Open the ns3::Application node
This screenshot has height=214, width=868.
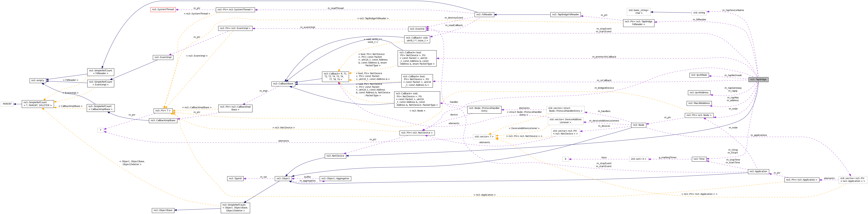pos(758,172)
